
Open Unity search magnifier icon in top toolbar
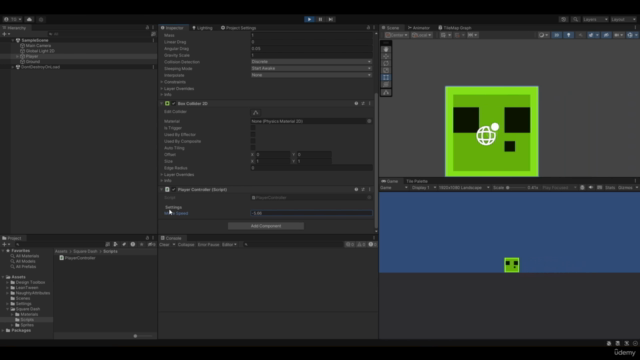(x=575, y=20)
